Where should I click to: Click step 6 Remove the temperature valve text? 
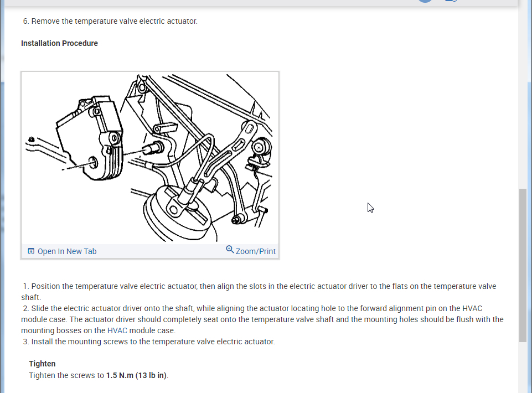click(x=110, y=21)
